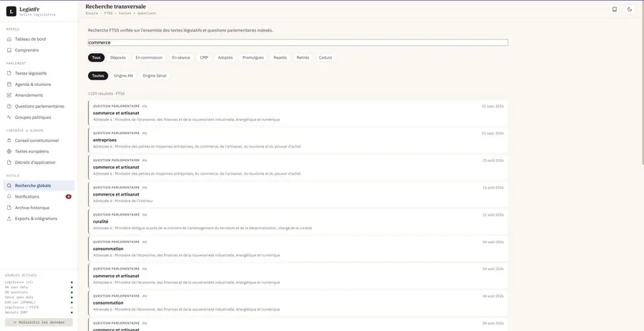Click the AN questions source entry
The height and width of the screenshot is (331, 644).
point(39,292)
